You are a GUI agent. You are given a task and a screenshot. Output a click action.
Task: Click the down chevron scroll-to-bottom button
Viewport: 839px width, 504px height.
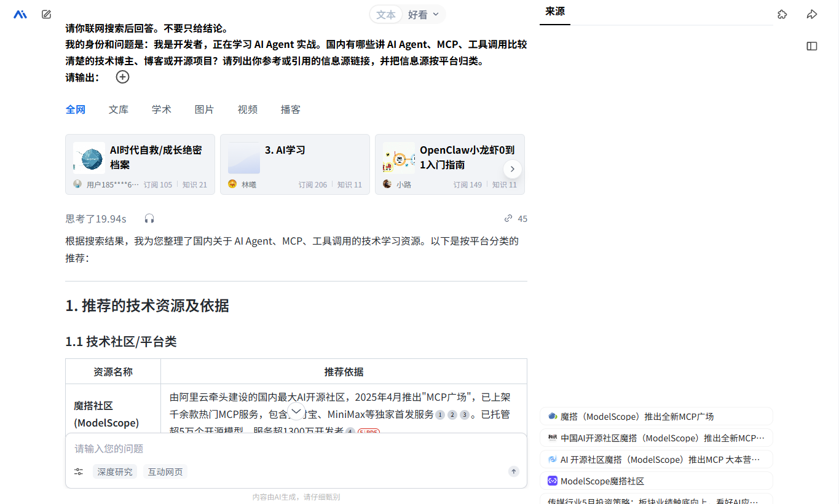[296, 411]
